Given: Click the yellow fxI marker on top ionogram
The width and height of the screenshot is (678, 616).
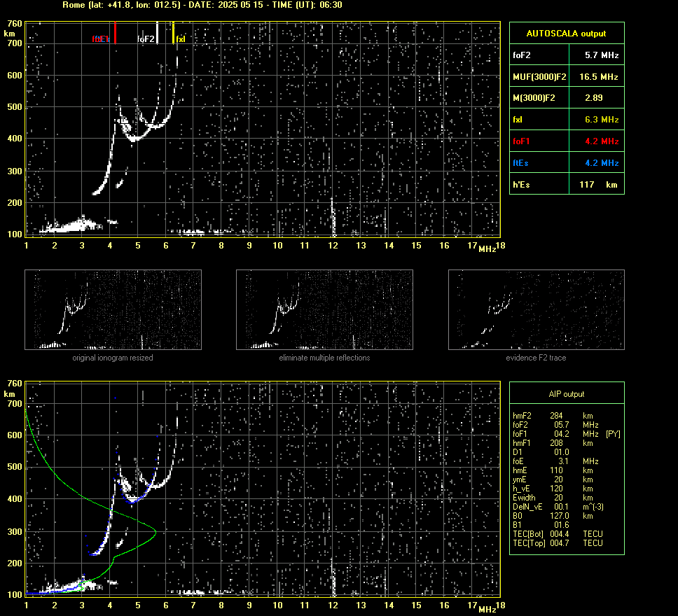Looking at the screenshot, I should (174, 32).
